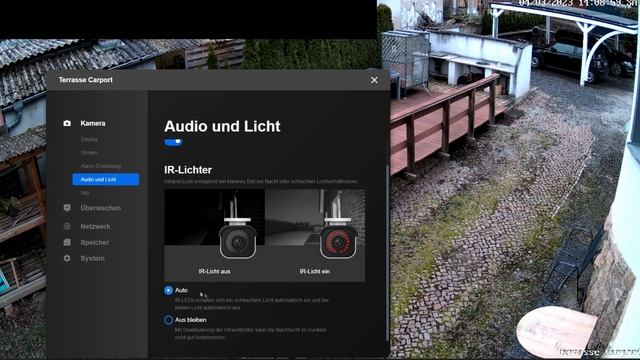The image size is (640, 360).
Task: Select the Stream submenu entry
Action: click(x=89, y=153)
